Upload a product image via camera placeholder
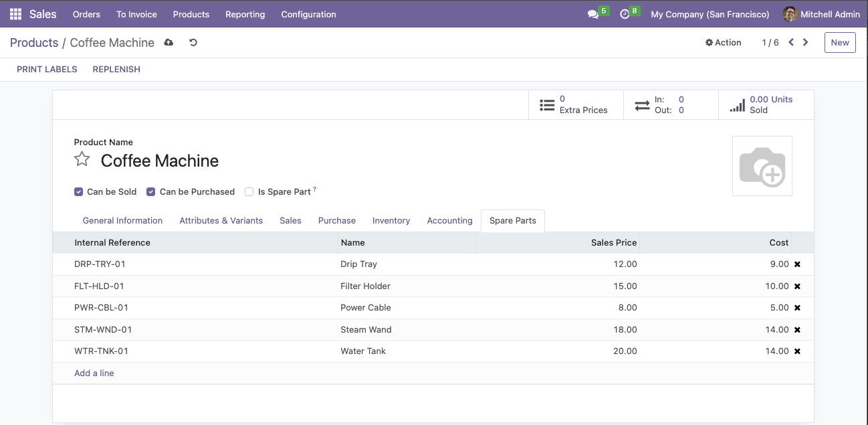868x425 pixels. tap(762, 166)
